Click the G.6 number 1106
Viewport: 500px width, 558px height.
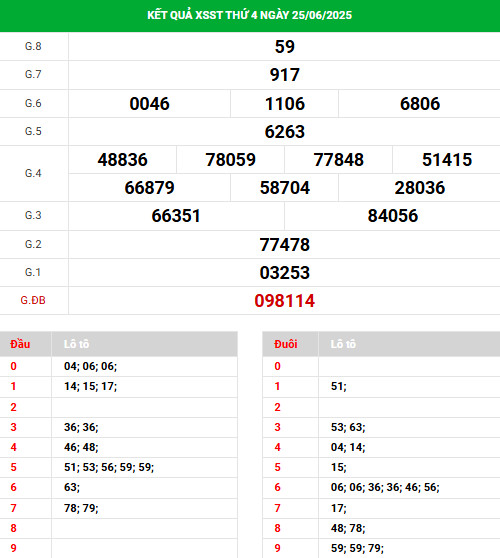tap(285, 104)
